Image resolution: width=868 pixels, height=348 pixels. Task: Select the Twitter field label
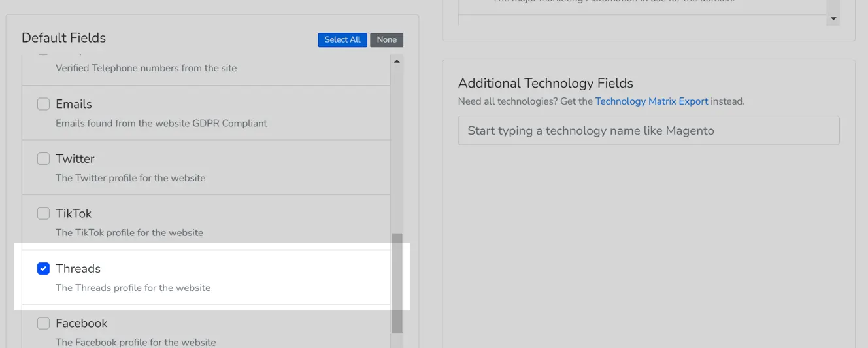[75, 159]
